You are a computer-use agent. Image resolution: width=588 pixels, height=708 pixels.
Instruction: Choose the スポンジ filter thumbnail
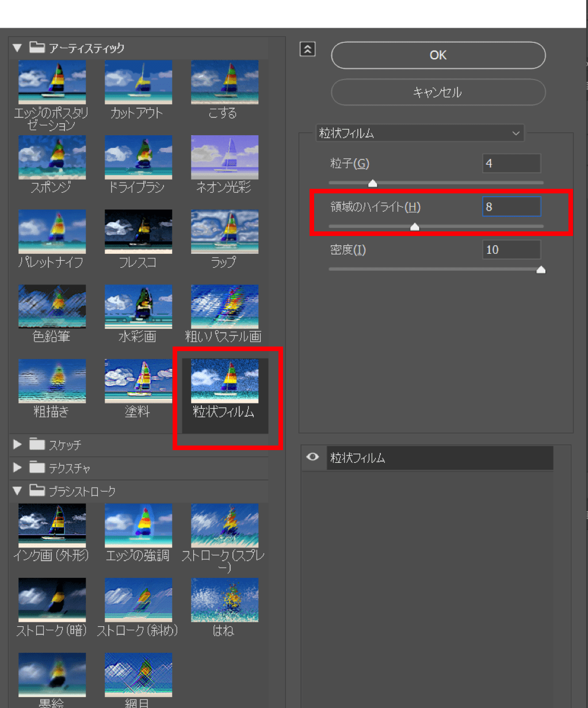tap(52, 157)
